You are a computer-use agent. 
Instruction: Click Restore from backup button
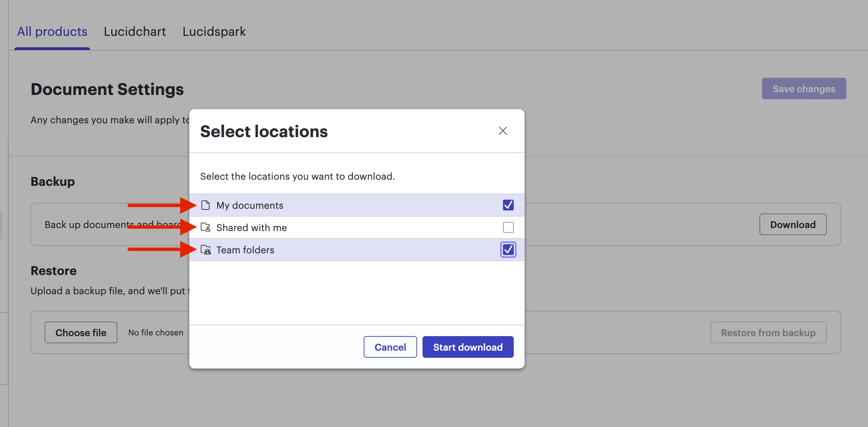click(768, 332)
